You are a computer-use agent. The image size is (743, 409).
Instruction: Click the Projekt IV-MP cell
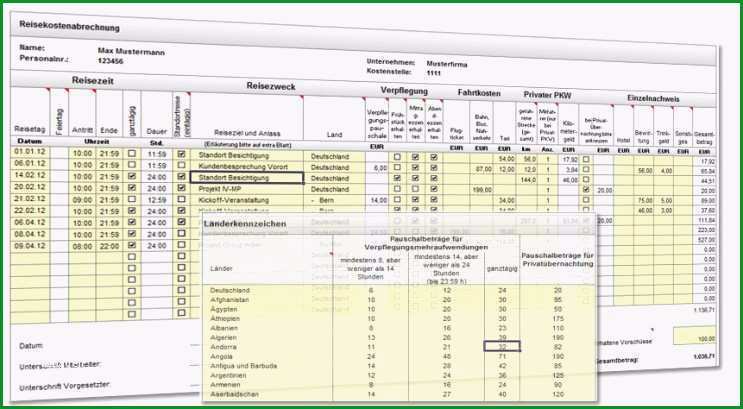[x=247, y=189]
